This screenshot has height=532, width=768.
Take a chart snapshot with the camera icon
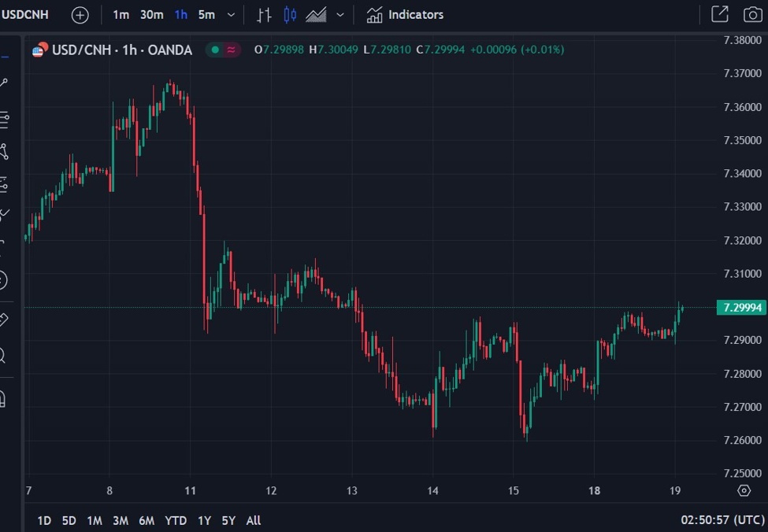pyautogui.click(x=751, y=14)
